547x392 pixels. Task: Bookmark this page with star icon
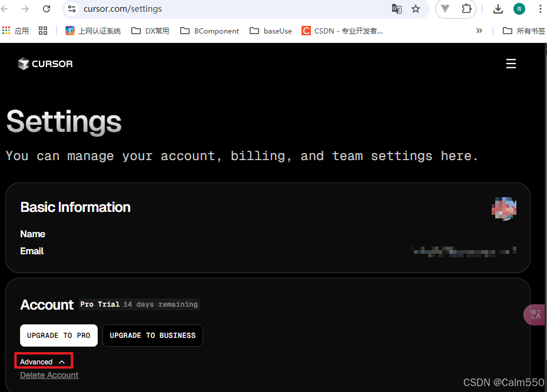[x=416, y=9]
